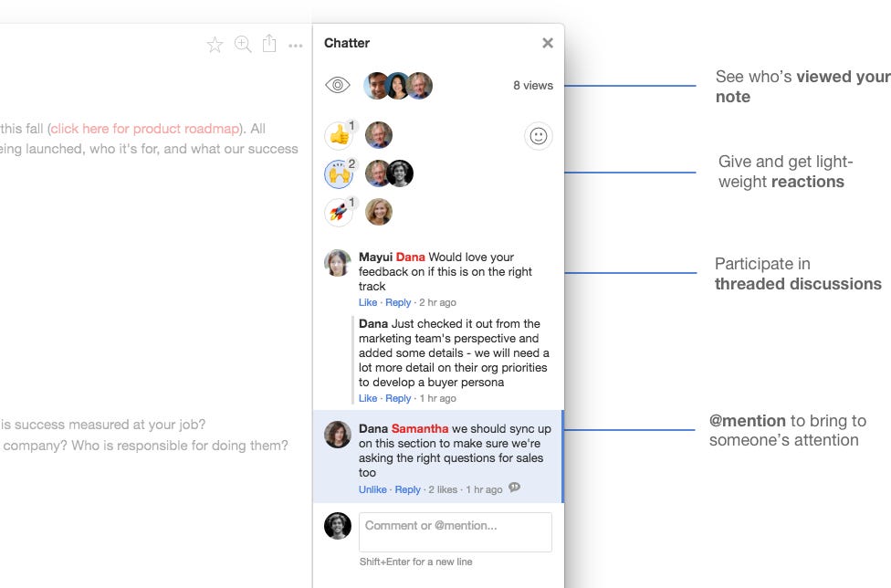The width and height of the screenshot is (891, 588).
Task: Open the zoom magnifier icon
Action: click(x=243, y=45)
